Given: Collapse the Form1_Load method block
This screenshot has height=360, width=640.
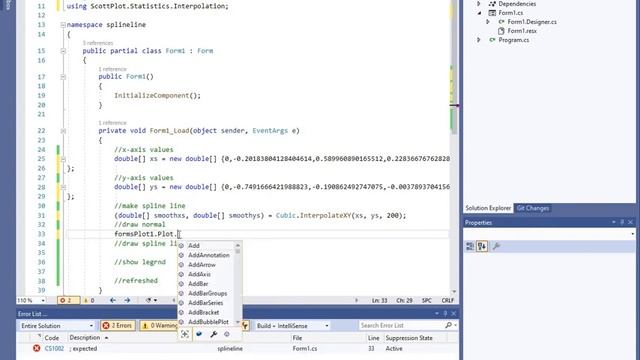Looking at the screenshot, I should click(63, 131).
